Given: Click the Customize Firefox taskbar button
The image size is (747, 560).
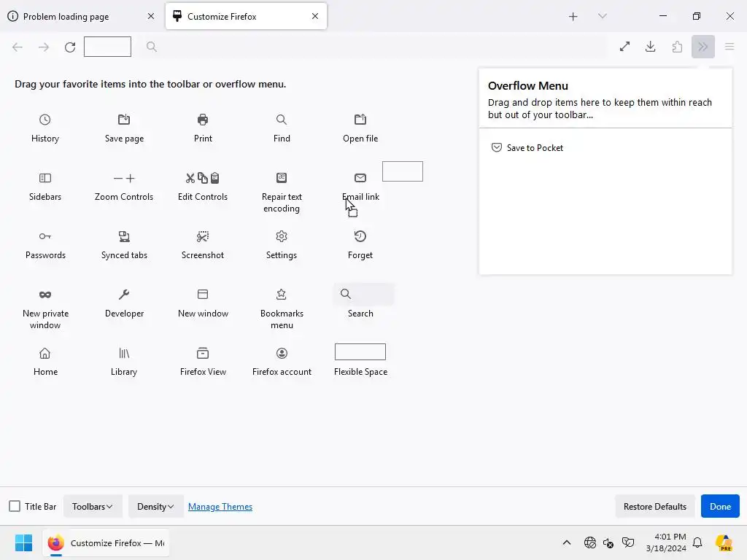Looking at the screenshot, I should (x=106, y=542).
